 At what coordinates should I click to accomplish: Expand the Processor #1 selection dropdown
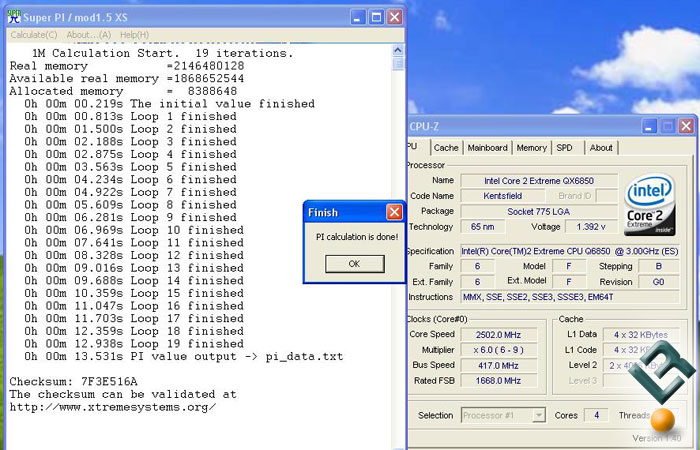coord(539,416)
